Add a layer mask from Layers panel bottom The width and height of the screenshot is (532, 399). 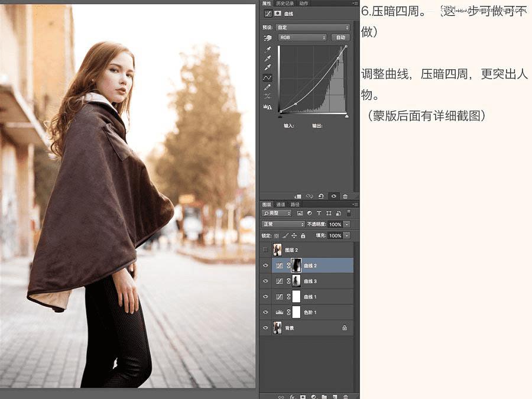[303, 396]
